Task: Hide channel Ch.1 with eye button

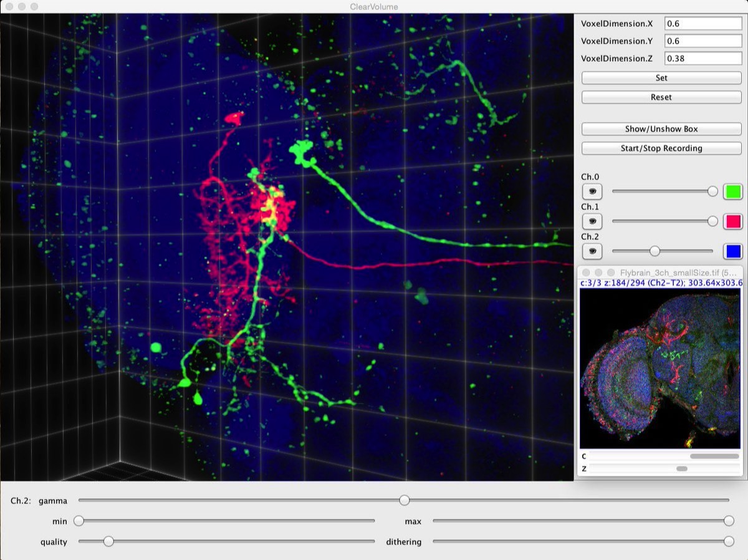Action: [592, 221]
